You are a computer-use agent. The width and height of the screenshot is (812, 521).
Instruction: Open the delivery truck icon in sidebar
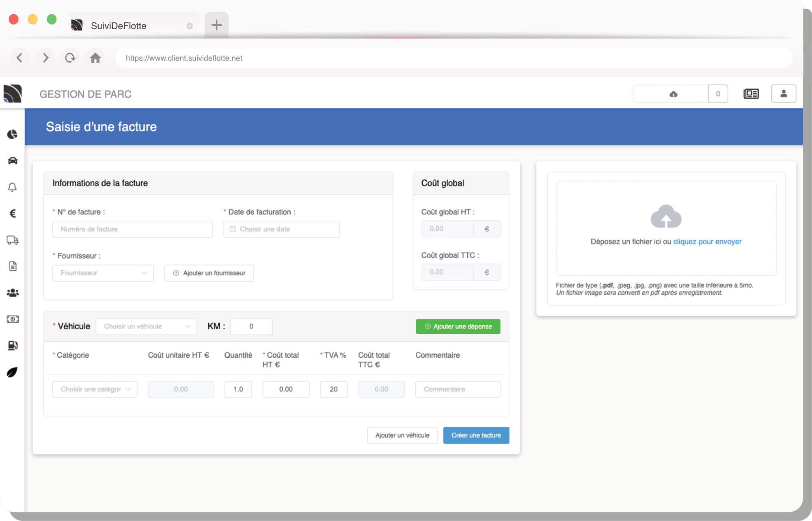pos(13,240)
